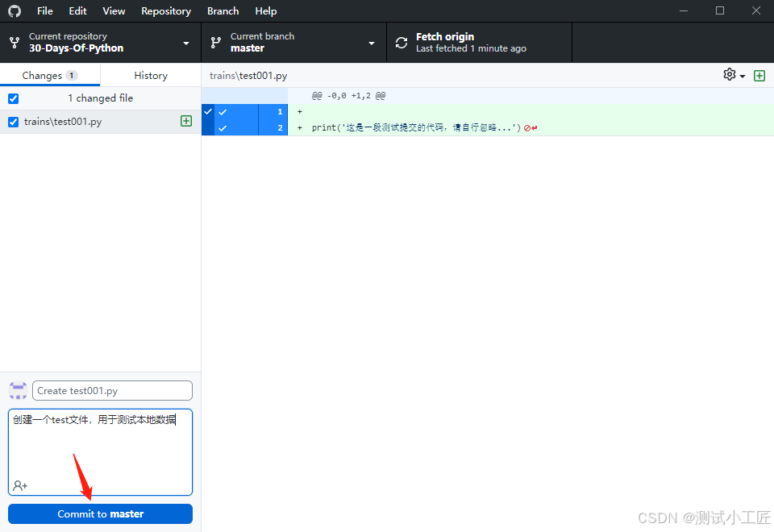
Task: Switch to the History tab
Action: (x=151, y=75)
